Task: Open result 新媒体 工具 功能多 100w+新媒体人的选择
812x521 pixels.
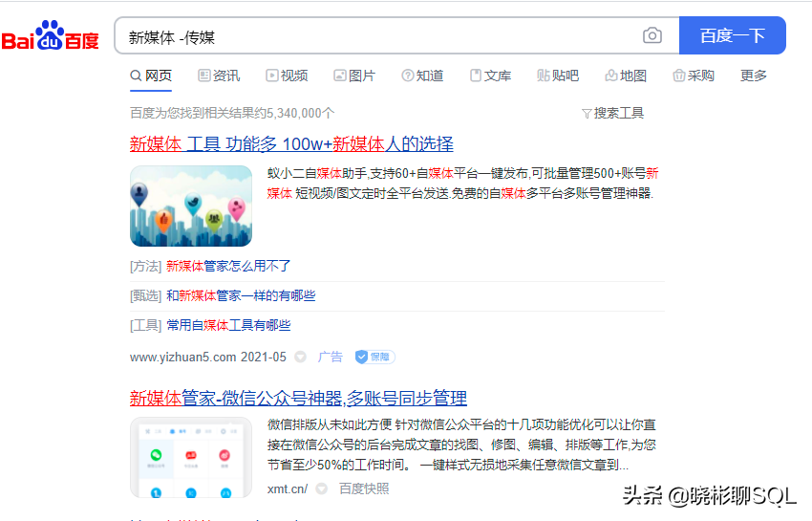Action: (x=291, y=143)
